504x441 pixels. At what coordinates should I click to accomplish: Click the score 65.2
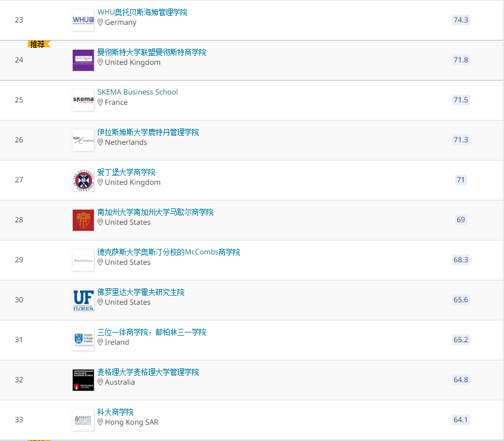pyautogui.click(x=460, y=340)
